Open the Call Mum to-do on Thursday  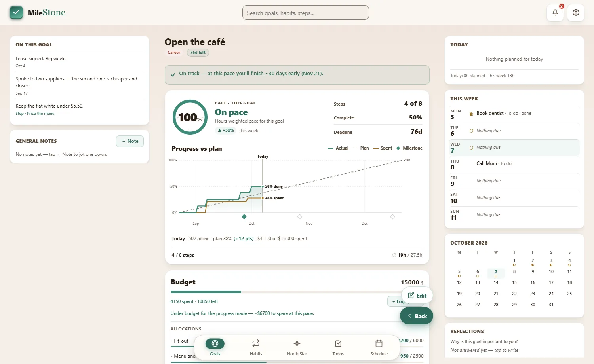(494, 163)
